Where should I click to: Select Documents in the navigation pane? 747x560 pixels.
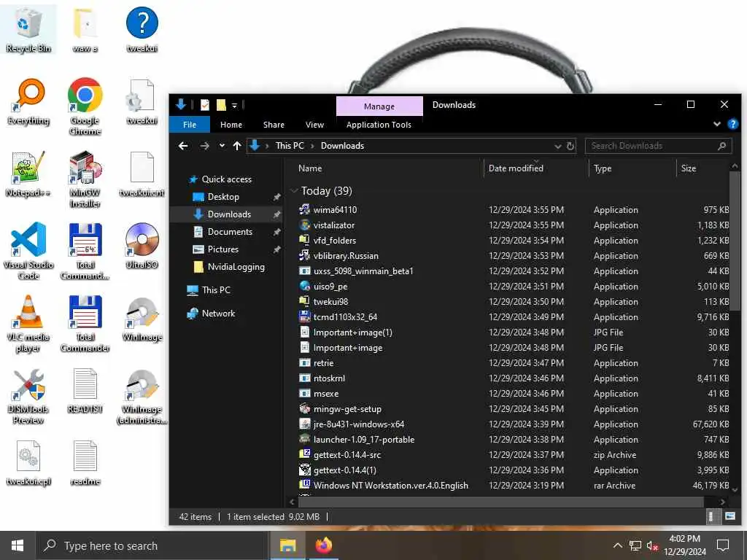[x=230, y=232]
